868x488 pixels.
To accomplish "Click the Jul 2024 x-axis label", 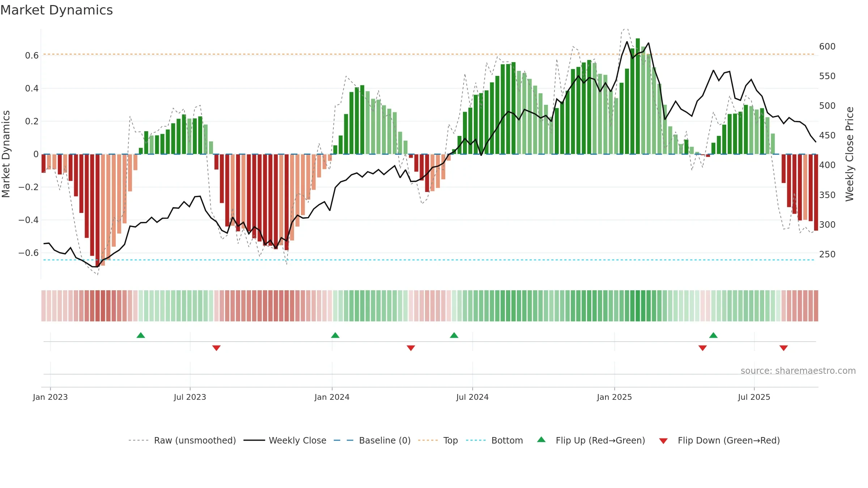I will tap(472, 397).
